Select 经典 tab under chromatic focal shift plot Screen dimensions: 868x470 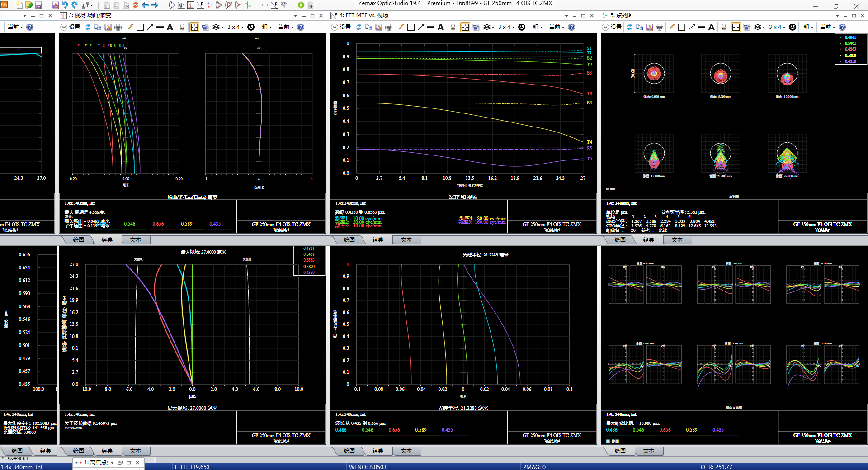[x=45, y=451]
